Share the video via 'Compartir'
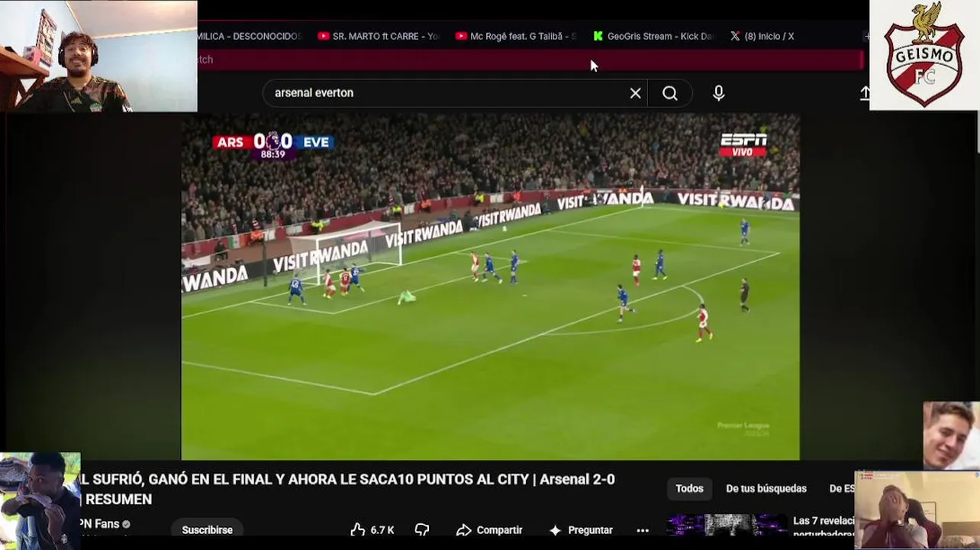Screen dimensions: 980x550 (489, 530)
